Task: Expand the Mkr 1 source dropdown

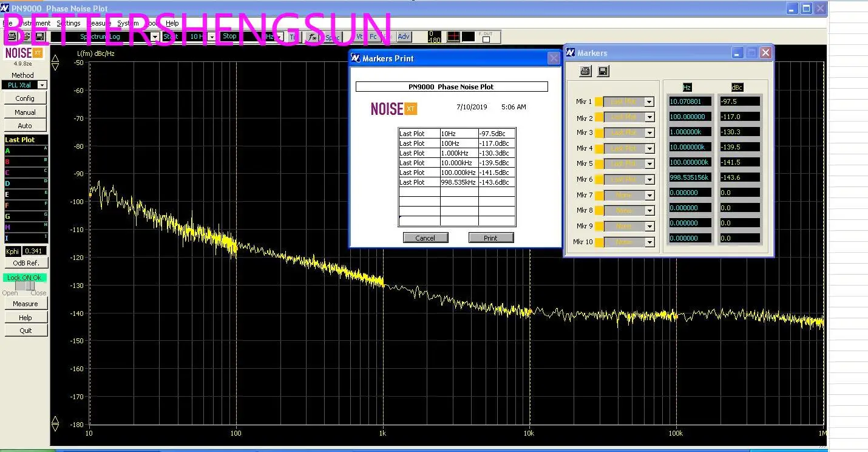Action: pyautogui.click(x=649, y=102)
